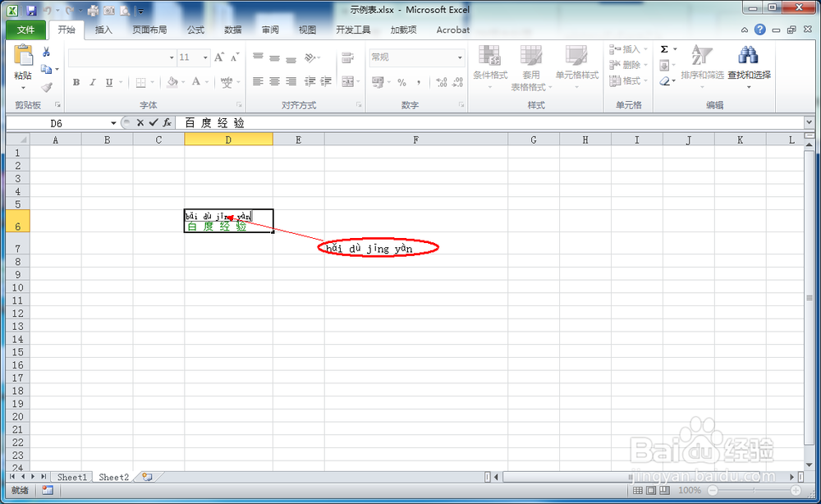
Task: Toggle Underline formatting
Action: point(109,82)
